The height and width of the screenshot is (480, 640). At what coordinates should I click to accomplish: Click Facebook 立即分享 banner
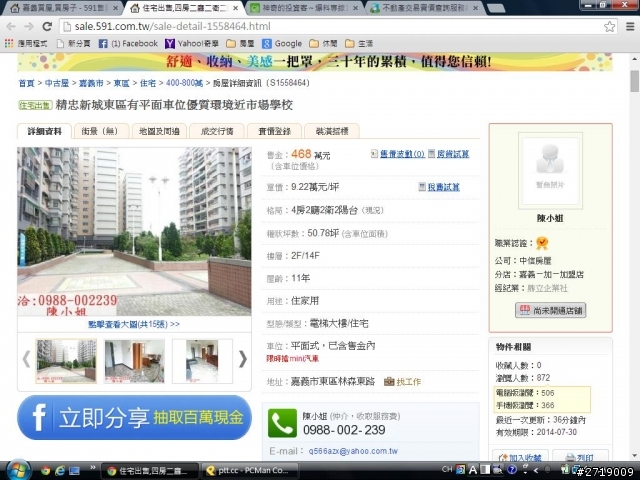pyautogui.click(x=134, y=418)
